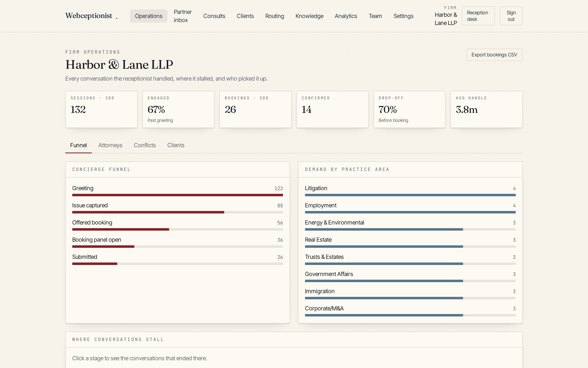
Task: Click the Webceptionist logo
Action: coord(91,16)
